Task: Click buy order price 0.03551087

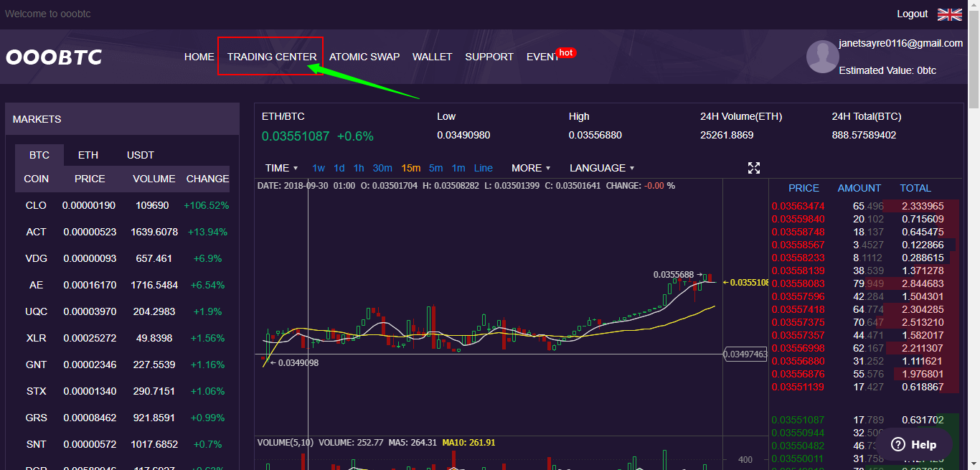Action: (798, 420)
